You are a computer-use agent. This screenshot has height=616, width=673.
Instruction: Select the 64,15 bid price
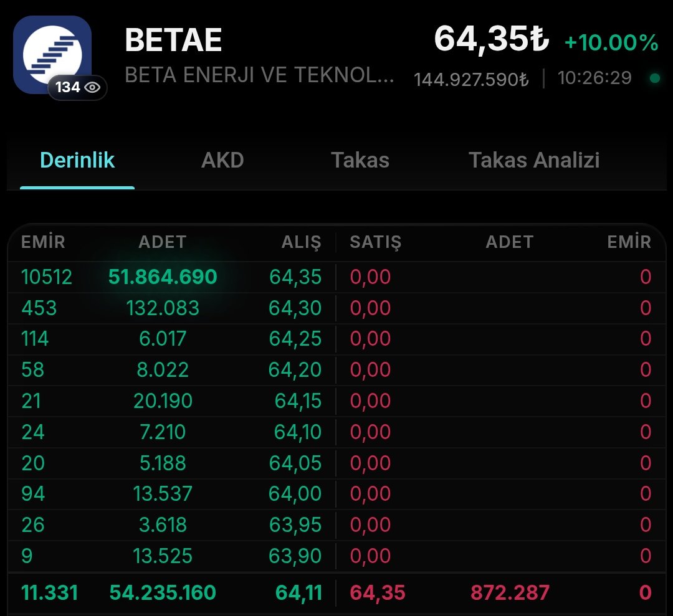click(x=298, y=401)
